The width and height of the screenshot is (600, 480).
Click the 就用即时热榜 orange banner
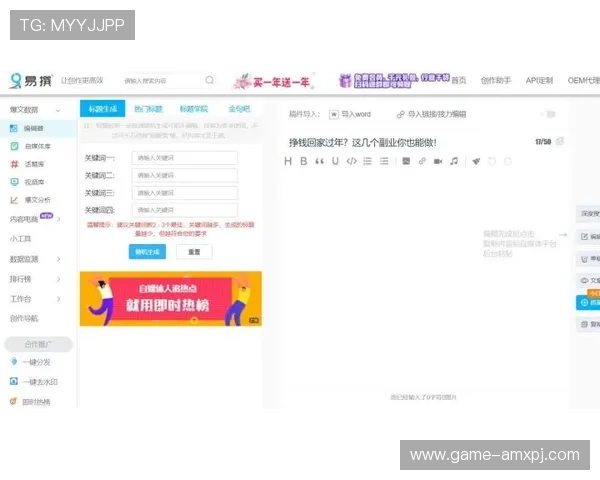tap(171, 299)
